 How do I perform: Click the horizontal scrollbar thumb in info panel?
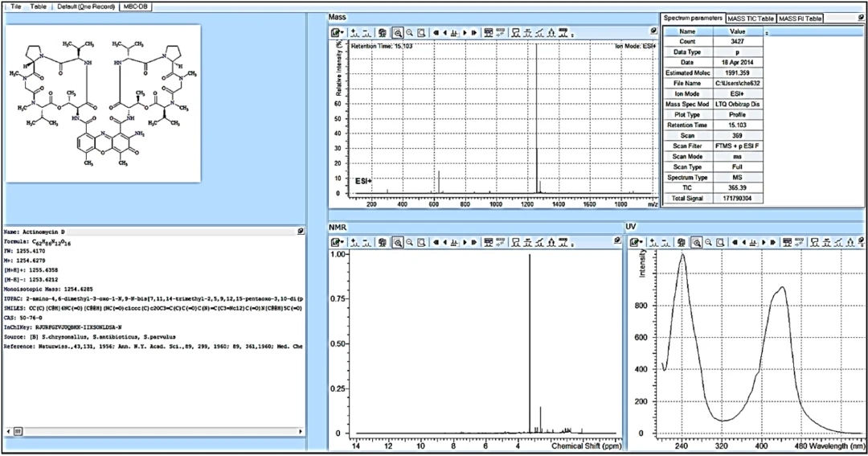[18, 431]
